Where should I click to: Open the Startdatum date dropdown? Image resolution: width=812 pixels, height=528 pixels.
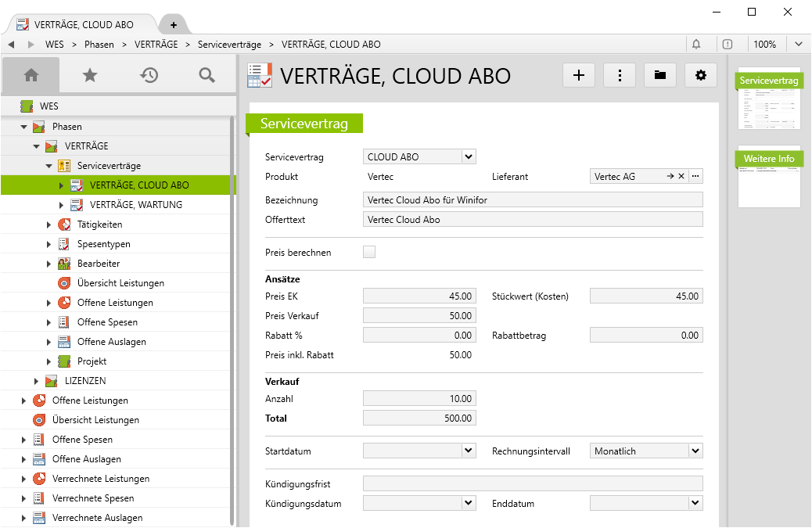point(468,451)
